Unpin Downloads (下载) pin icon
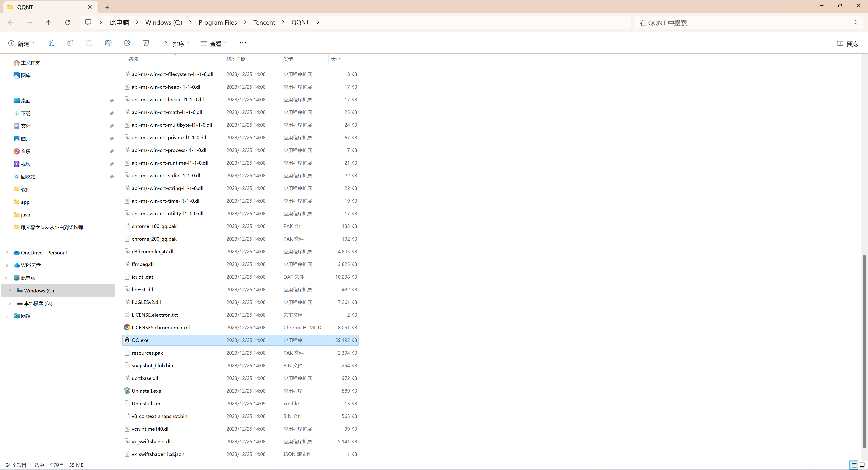 coord(111,113)
